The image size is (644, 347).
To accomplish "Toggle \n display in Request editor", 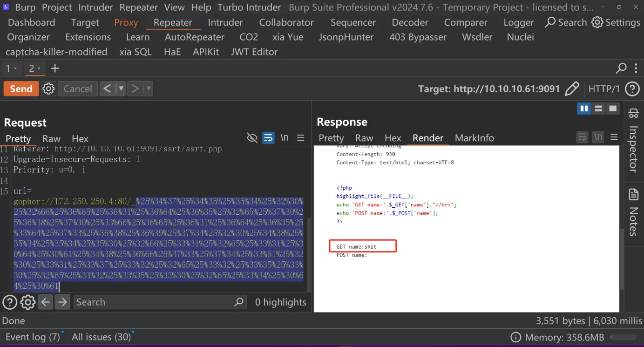I will 285,137.
